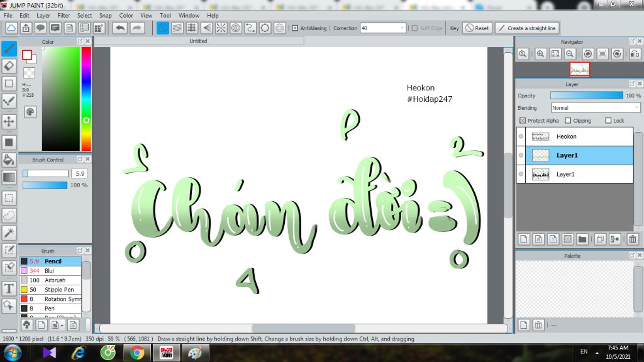The width and height of the screenshot is (644, 362).
Task: Enable the curve snap
Action: point(250,28)
